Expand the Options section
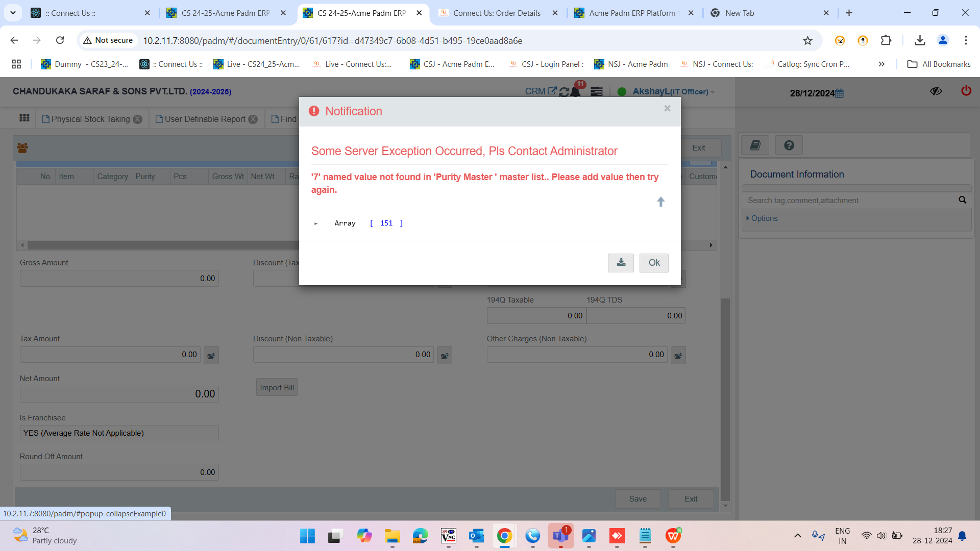The image size is (980, 551). coord(762,218)
